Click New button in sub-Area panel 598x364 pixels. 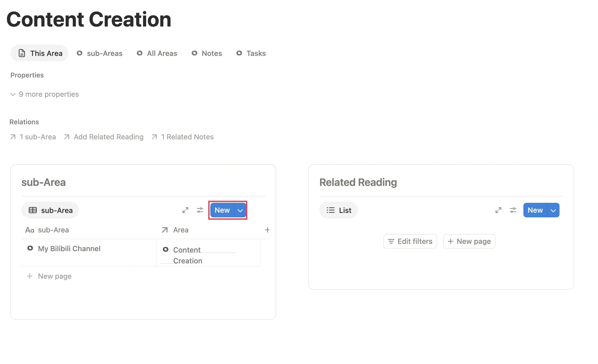point(222,210)
